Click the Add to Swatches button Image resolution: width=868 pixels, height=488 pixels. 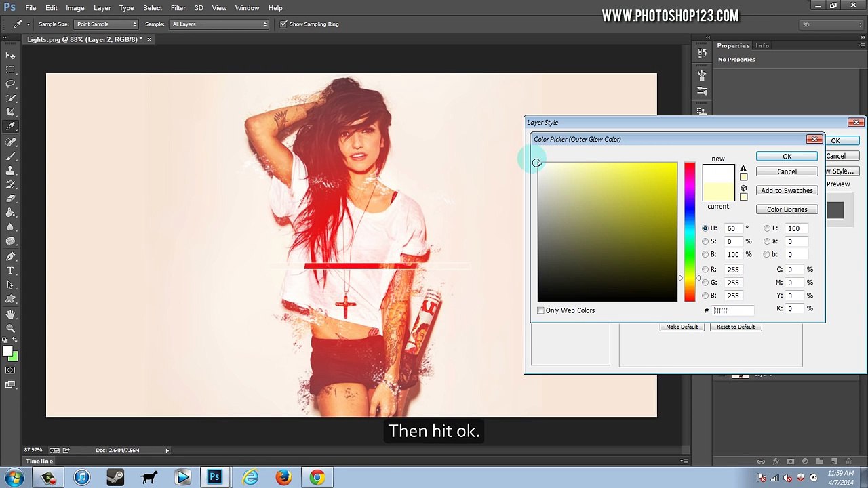[787, 190]
